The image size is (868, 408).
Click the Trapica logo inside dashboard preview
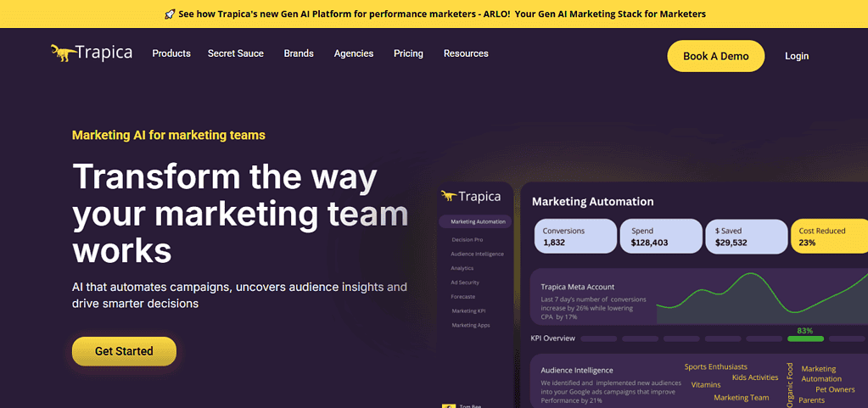coord(471,196)
